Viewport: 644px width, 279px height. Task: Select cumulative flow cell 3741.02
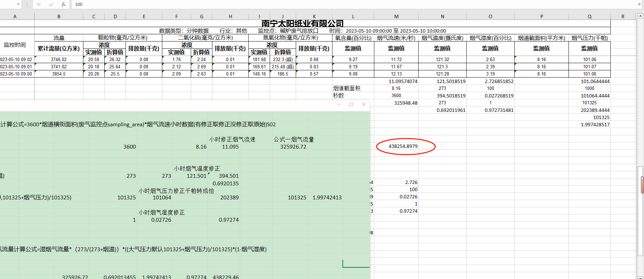click(59, 67)
